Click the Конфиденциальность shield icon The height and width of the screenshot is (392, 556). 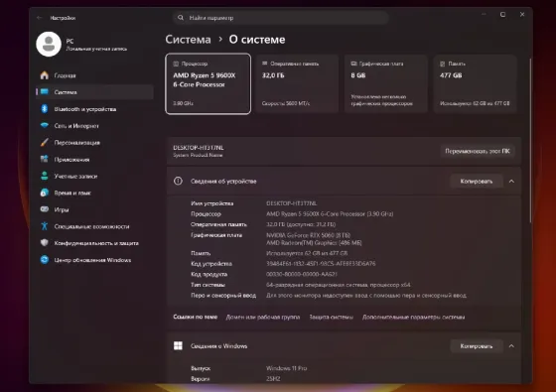(45, 243)
